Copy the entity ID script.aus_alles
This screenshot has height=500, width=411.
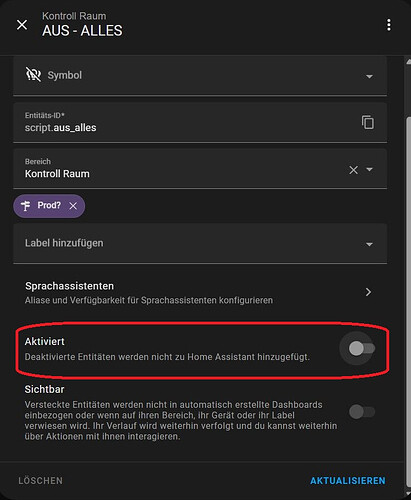coord(368,122)
